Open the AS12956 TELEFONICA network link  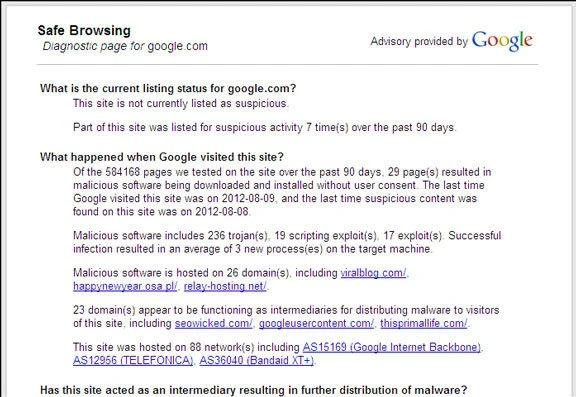point(133,361)
